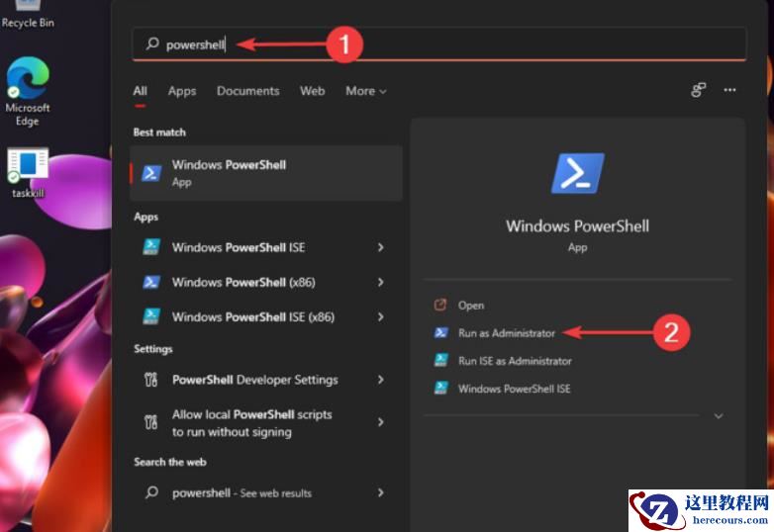This screenshot has width=774, height=532.
Task: Switch to the Apps filter tab
Action: [182, 91]
